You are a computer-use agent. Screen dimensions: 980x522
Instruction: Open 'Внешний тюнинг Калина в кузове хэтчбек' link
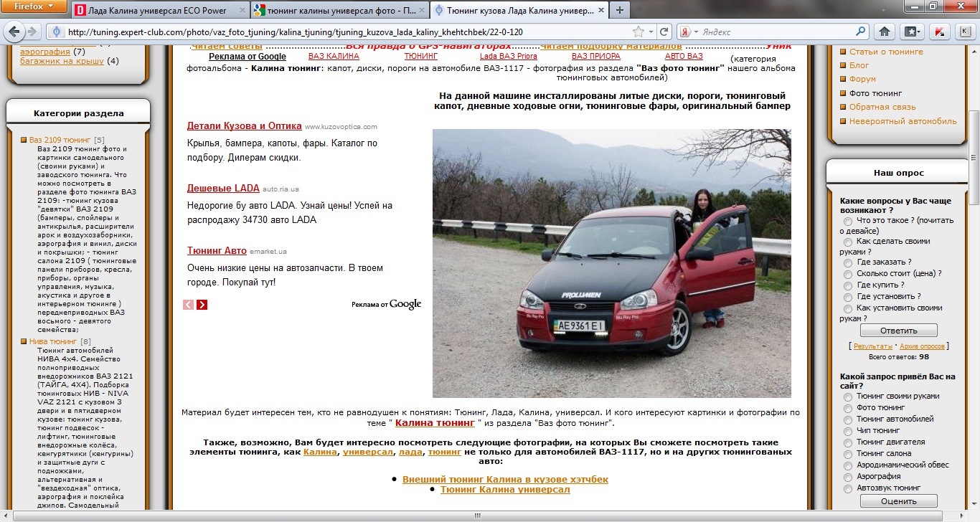coord(505,479)
